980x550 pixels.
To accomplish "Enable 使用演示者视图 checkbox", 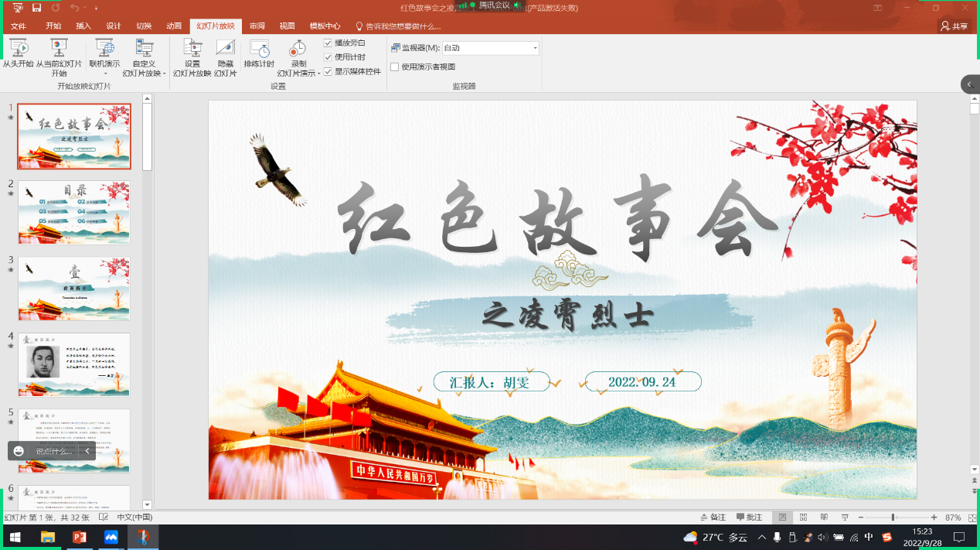I will [395, 67].
